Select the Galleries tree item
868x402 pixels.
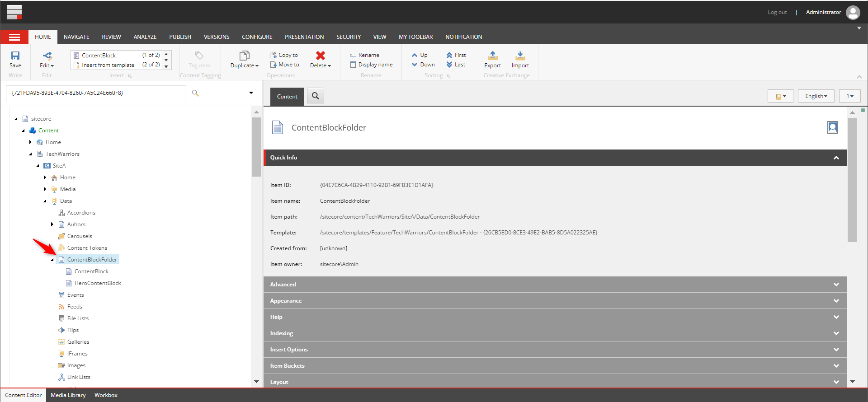pyautogui.click(x=78, y=342)
